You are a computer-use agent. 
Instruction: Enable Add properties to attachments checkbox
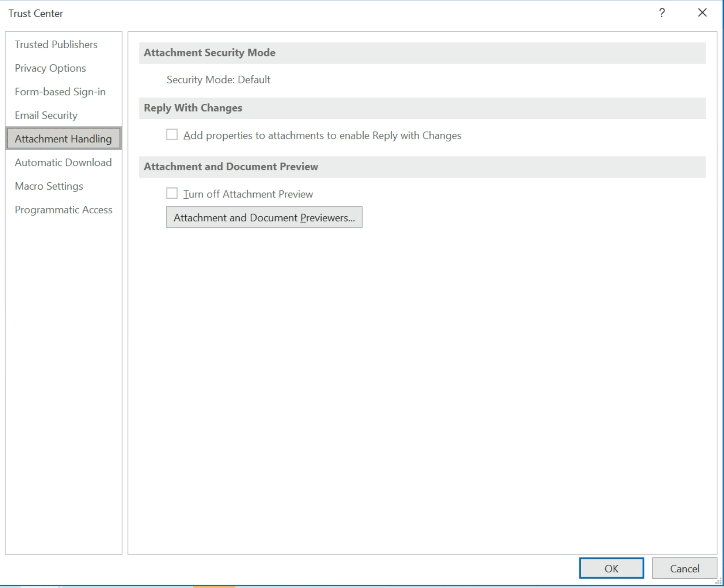point(172,135)
